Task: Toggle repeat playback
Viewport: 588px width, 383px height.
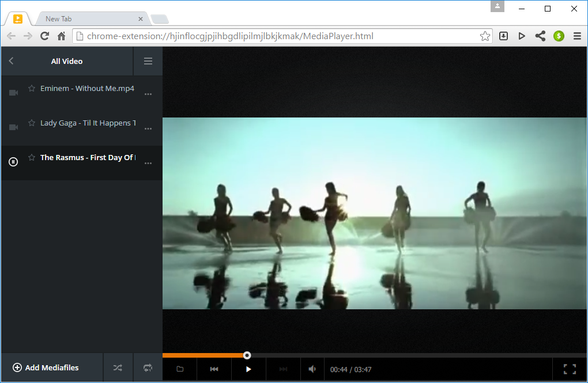Action: (148, 367)
